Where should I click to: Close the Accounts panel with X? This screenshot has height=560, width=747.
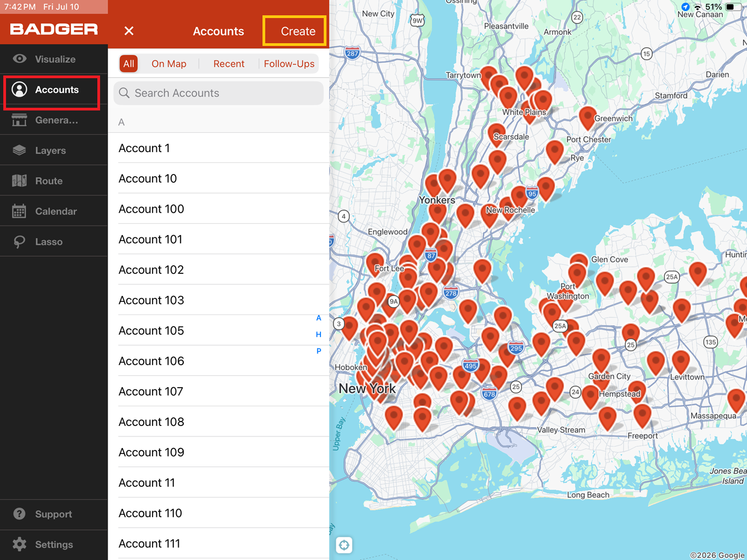tap(129, 31)
